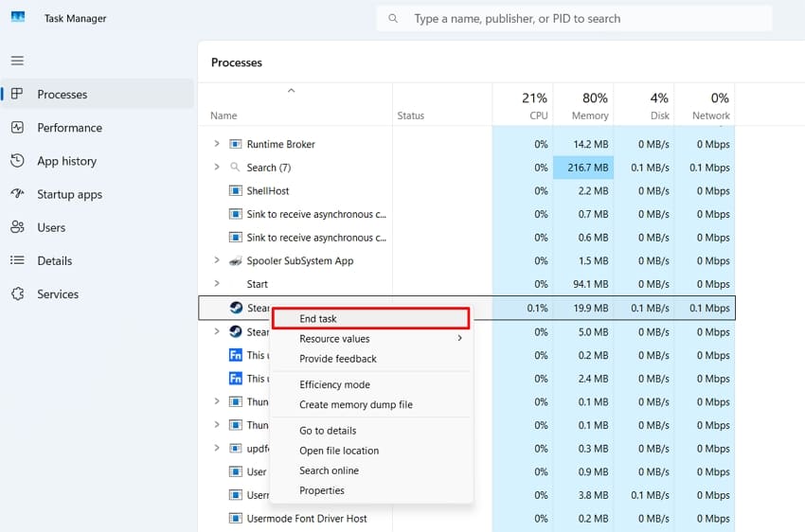Click the Fn icon in the 2.4 MB row
Screen dimensions: 805x532
pyautogui.click(x=235, y=379)
